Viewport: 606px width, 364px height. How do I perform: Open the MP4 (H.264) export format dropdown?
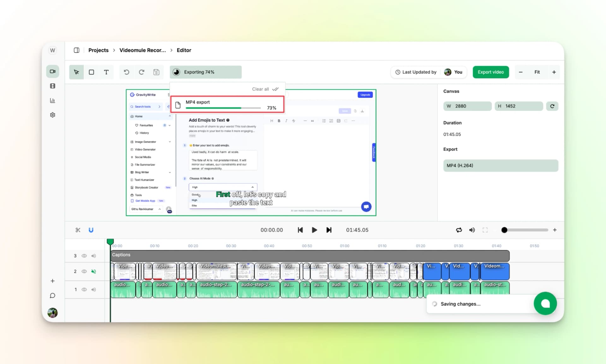[x=501, y=166]
